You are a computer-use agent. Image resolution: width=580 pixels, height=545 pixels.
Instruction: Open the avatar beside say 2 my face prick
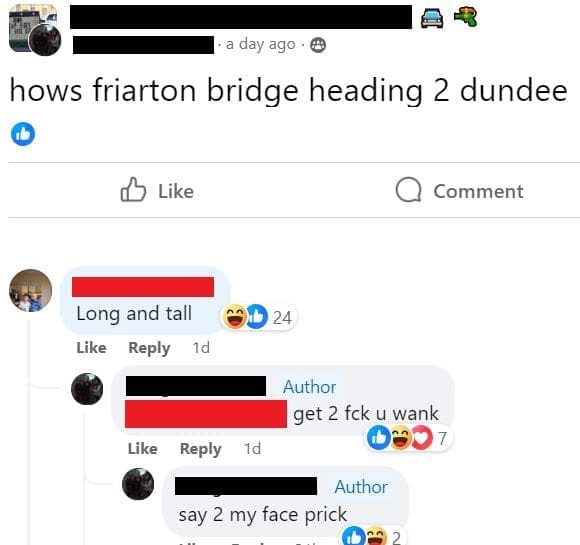coord(138,484)
